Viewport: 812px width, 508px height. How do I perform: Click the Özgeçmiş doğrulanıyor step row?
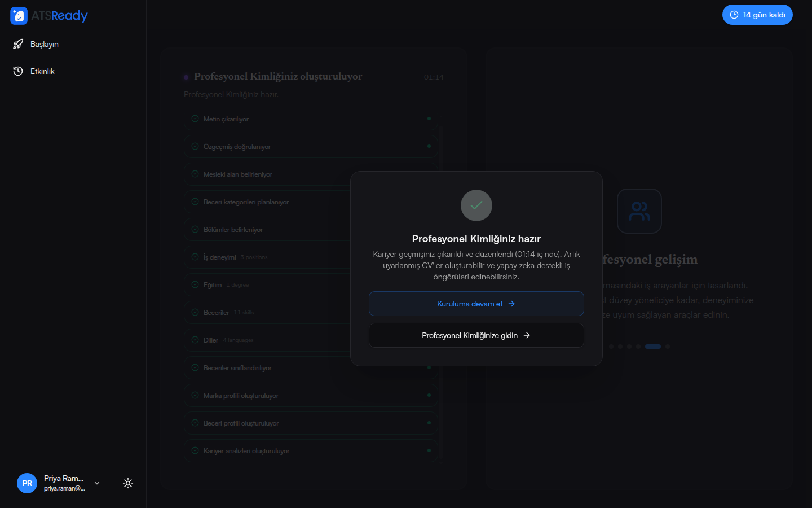point(311,147)
